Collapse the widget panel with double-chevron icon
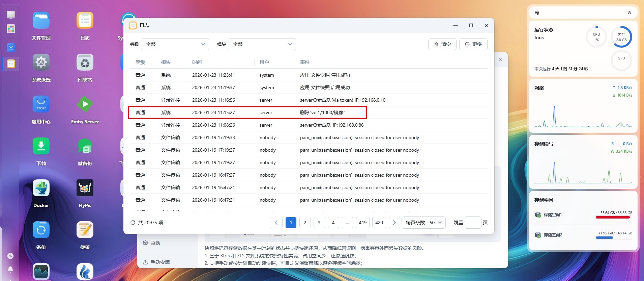This screenshot has width=644, height=281. tap(629, 13)
